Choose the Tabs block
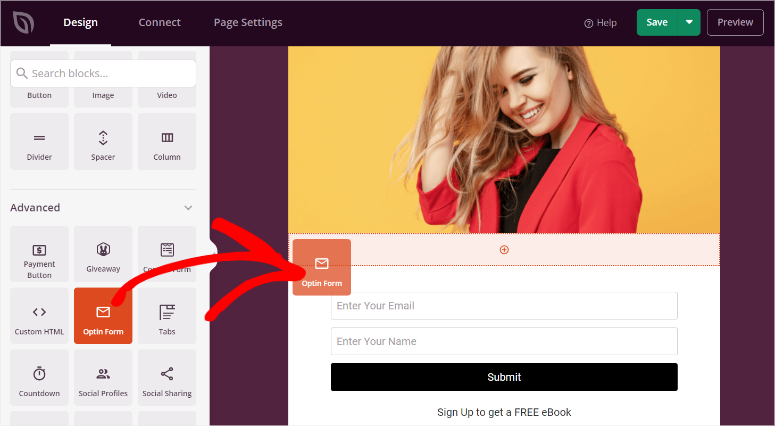Image resolution: width=775 pixels, height=426 pixels. coord(167,316)
